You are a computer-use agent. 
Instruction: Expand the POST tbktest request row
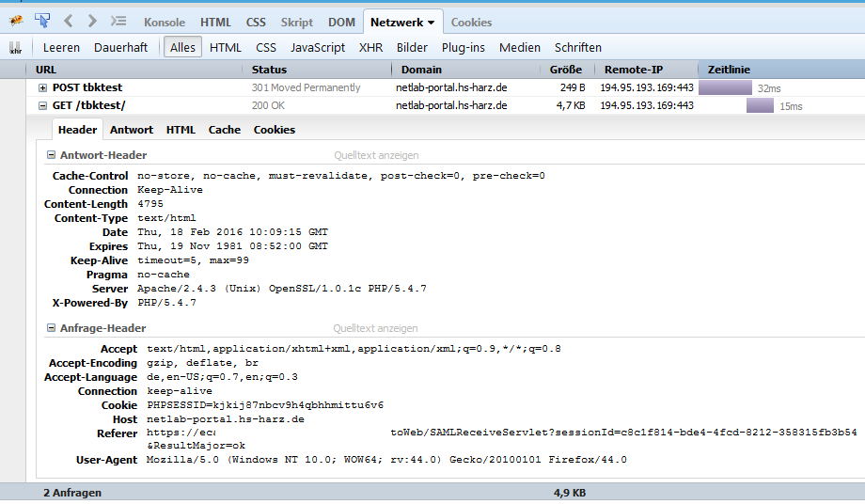pos(42,87)
